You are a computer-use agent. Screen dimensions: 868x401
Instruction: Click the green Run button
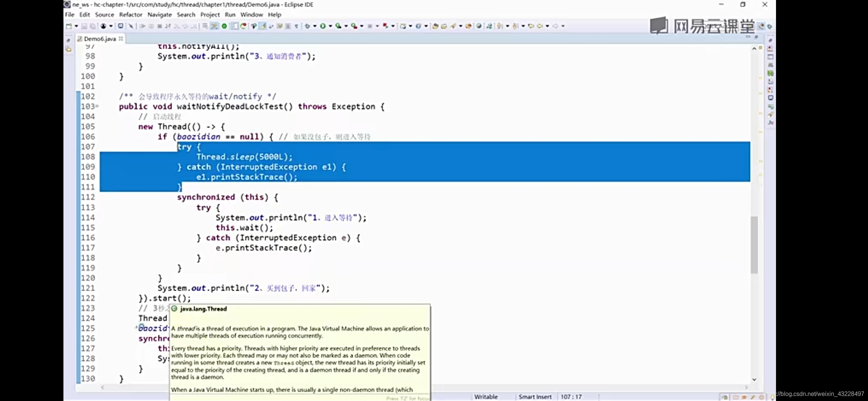(x=323, y=26)
